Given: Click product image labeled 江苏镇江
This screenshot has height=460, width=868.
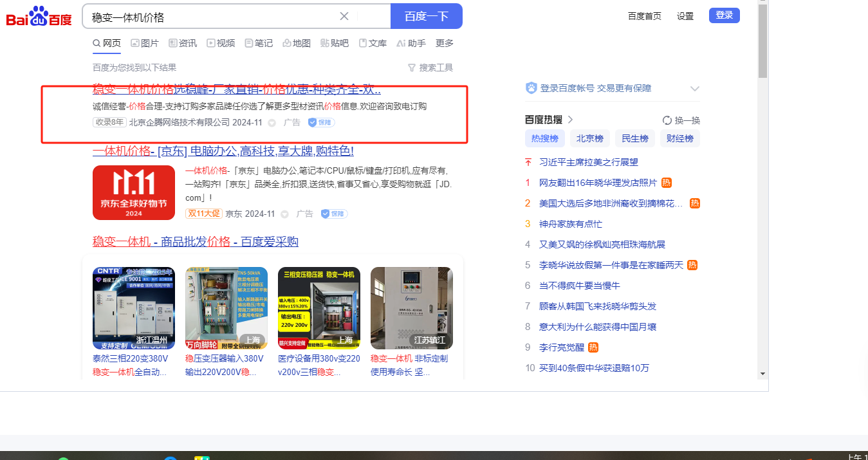Looking at the screenshot, I should pyautogui.click(x=412, y=308).
